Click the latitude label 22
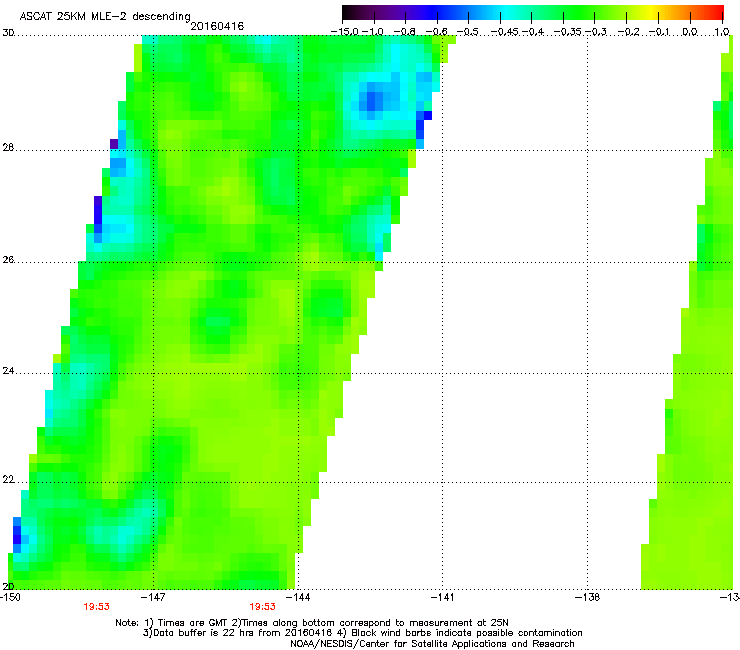 point(8,480)
